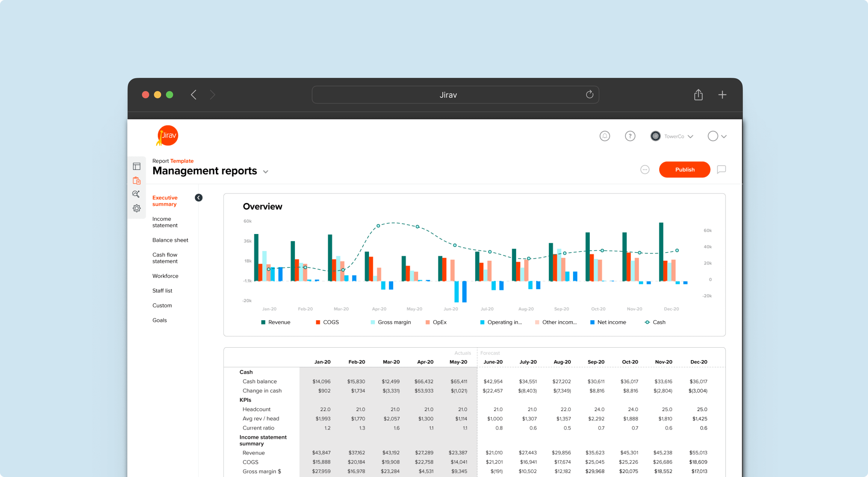Click the Publish button

(684, 170)
